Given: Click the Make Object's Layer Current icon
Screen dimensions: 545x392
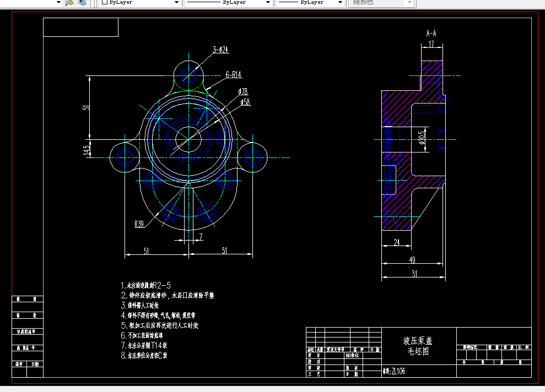Looking at the screenshot, I should coord(69,2).
